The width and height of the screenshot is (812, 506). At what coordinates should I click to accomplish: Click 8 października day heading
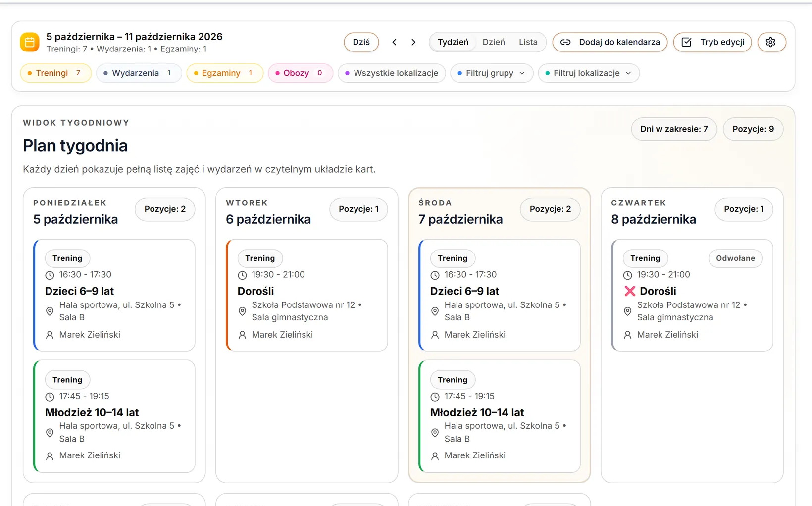click(x=654, y=220)
